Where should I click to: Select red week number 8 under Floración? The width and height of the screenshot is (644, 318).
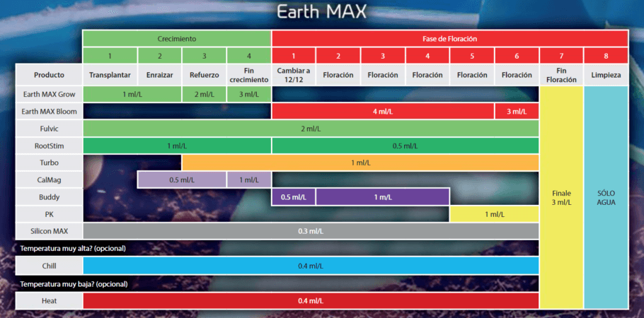point(606,56)
